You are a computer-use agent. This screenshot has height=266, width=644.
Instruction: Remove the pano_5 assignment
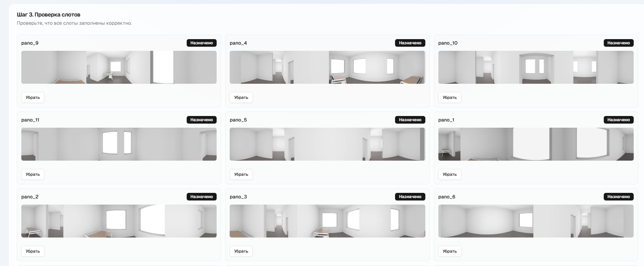pyautogui.click(x=241, y=174)
